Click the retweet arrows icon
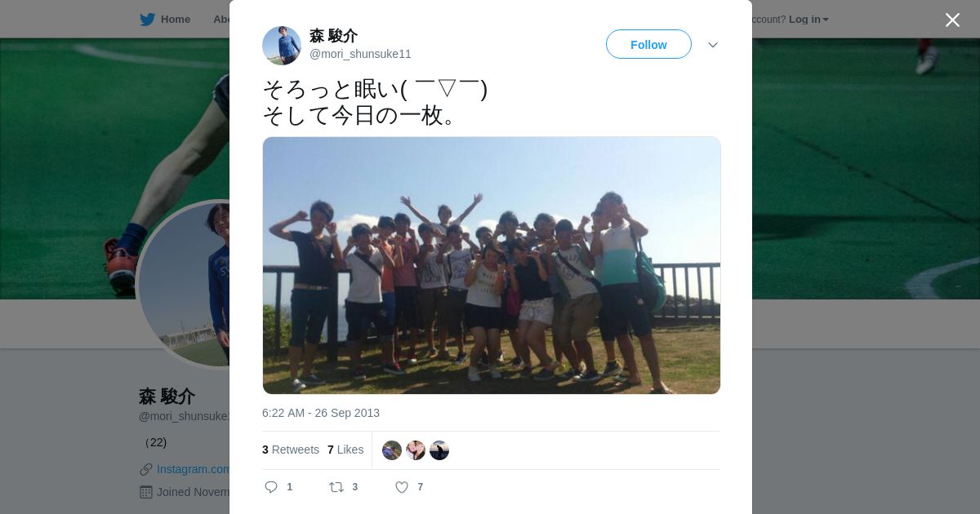Viewport: 980px width, 514px height. [336, 487]
